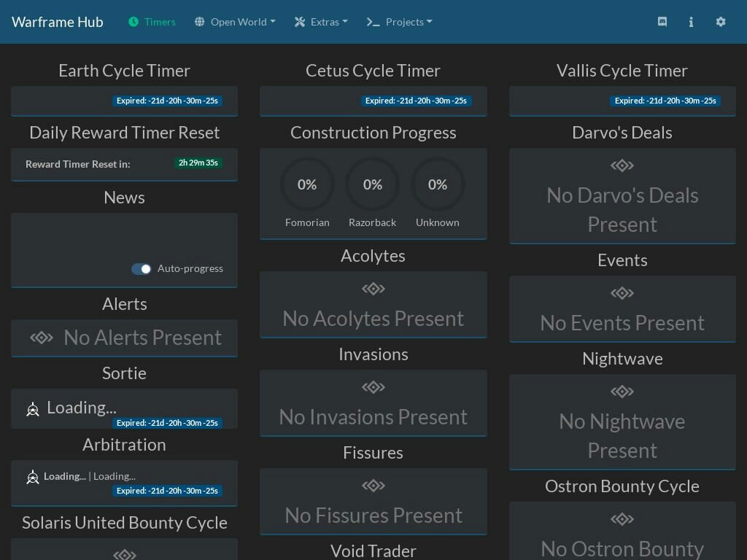The image size is (747, 560).
Task: Click the Sortie expired timer badge
Action: tap(167, 423)
